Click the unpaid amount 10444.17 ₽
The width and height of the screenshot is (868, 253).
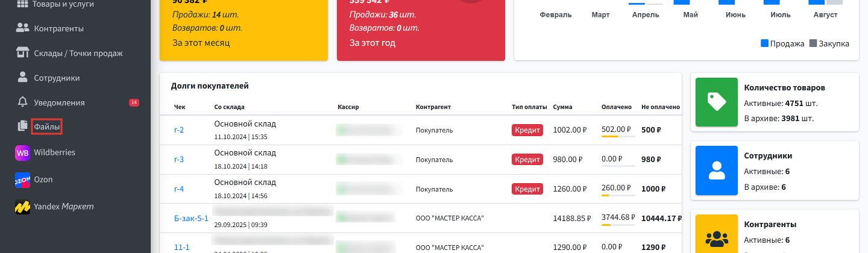click(x=662, y=219)
